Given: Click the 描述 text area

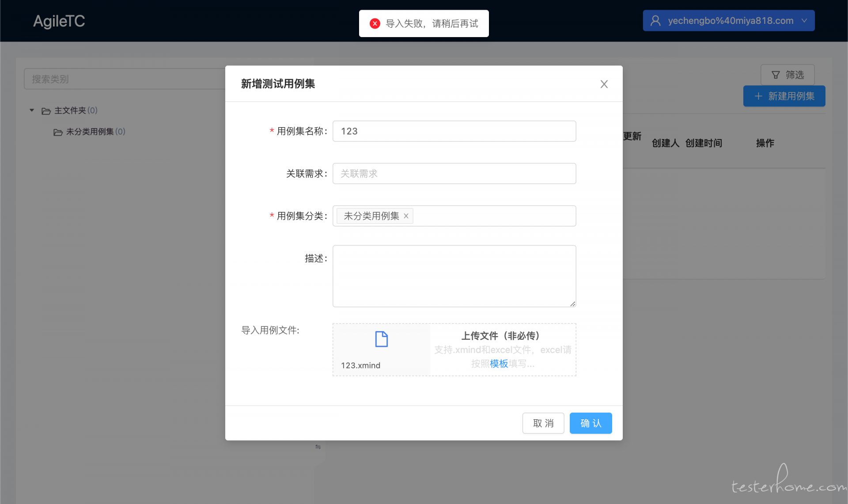Looking at the screenshot, I should tap(454, 276).
